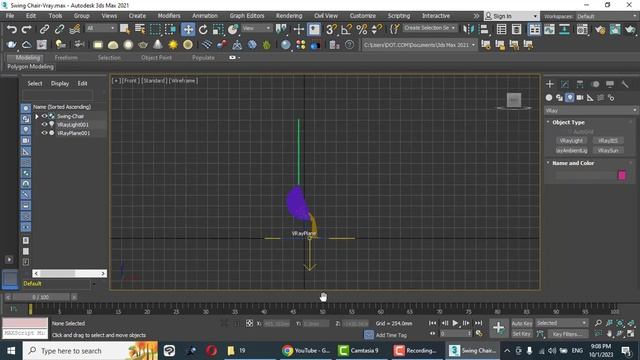Viewport: 640px width, 360px height.
Task: Collapse the Object Type rollout
Action: (568, 122)
